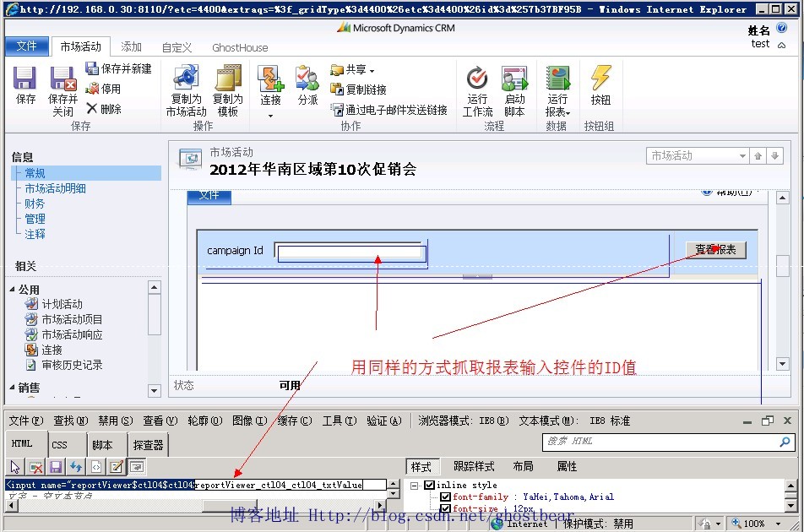Click the dev tools save icon
The width and height of the screenshot is (804, 532).
[x=56, y=467]
